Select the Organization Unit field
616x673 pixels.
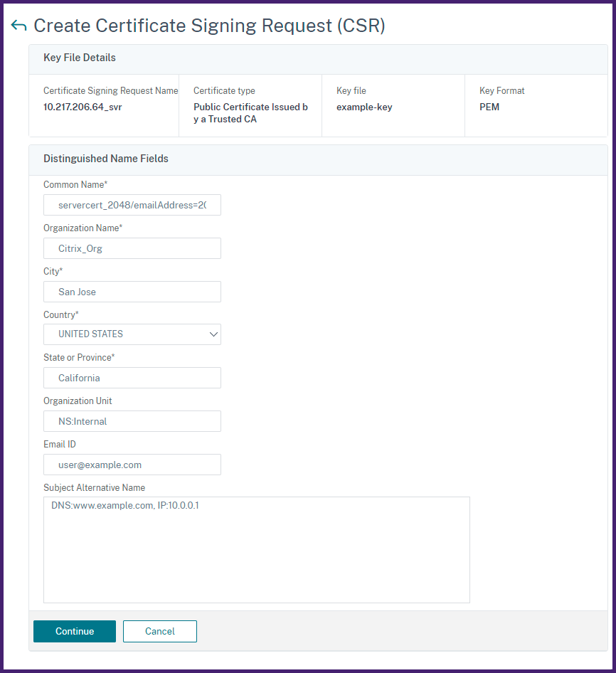[132, 421]
